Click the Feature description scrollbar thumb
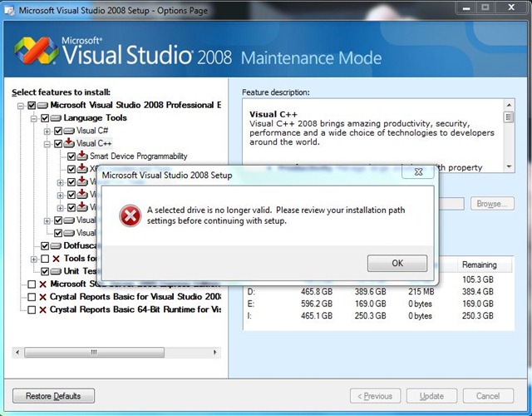 (x=509, y=117)
